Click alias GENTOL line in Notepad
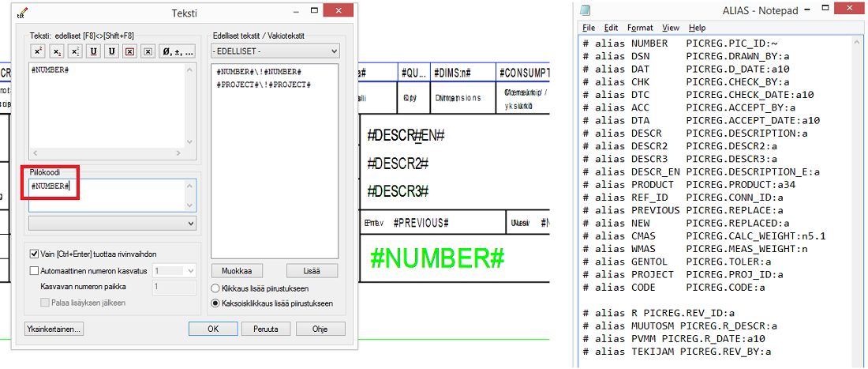Viewport: 868px width, 369px height. click(x=678, y=262)
